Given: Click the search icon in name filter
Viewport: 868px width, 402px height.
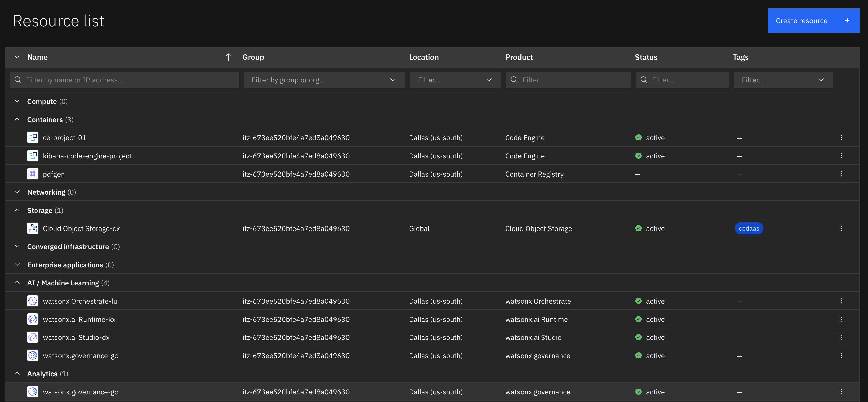Looking at the screenshot, I should (x=18, y=80).
